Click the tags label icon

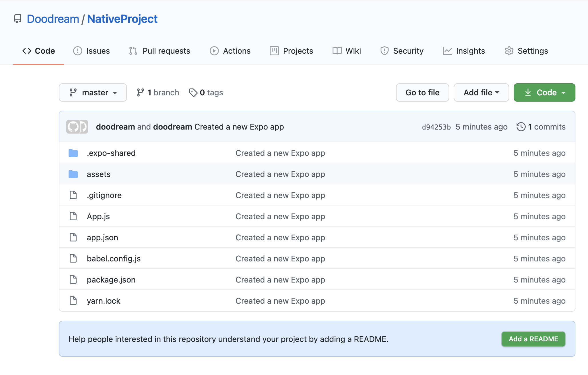coord(193,92)
